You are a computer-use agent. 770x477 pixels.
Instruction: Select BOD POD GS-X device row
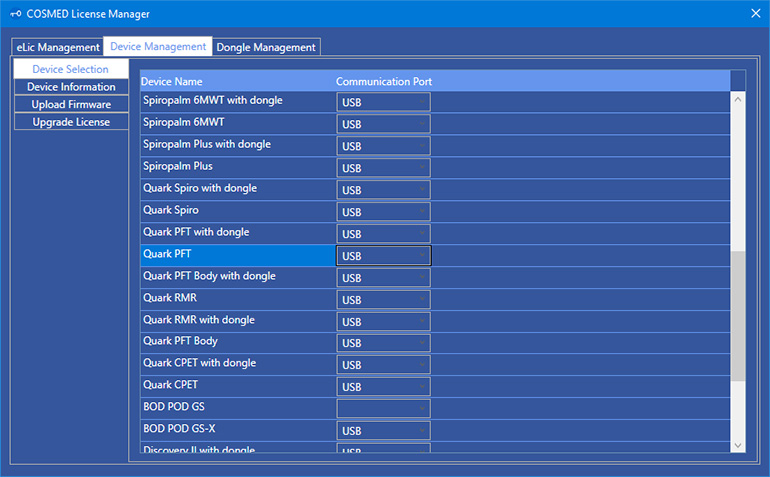tap(235, 430)
